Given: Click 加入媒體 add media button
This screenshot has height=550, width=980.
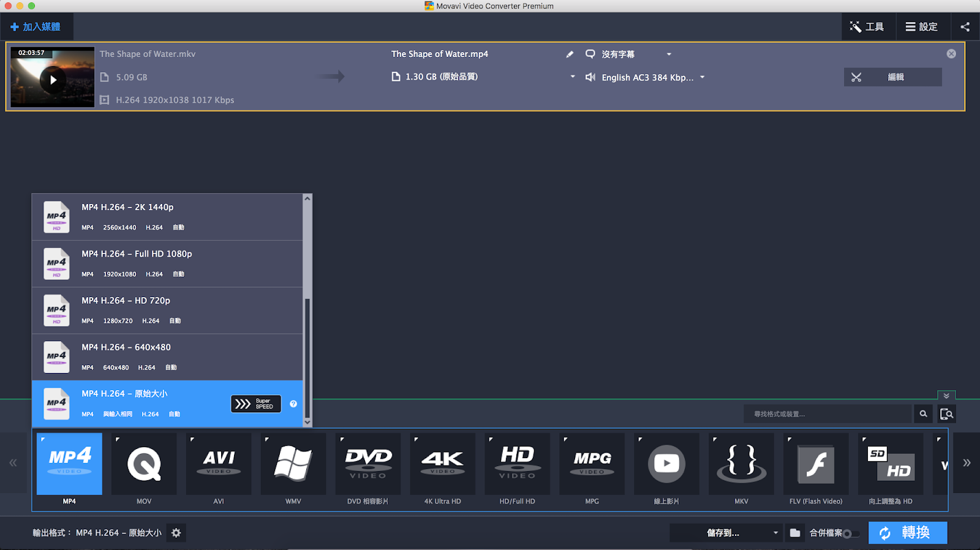Looking at the screenshot, I should click(36, 27).
